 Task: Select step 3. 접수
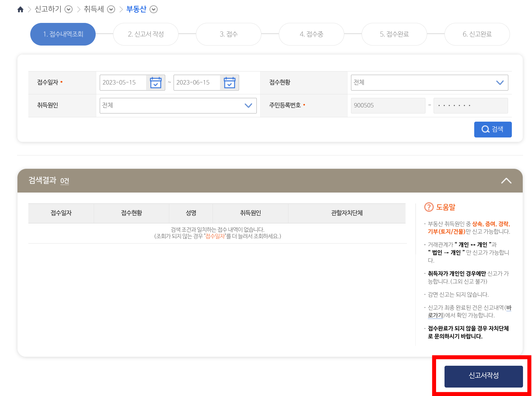click(x=229, y=34)
